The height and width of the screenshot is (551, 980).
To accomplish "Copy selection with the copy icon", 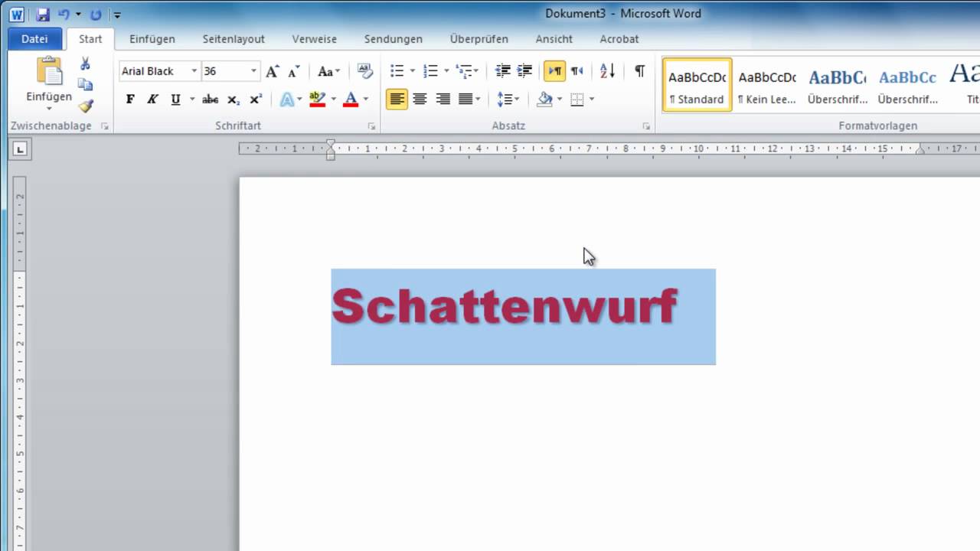I will (86, 85).
